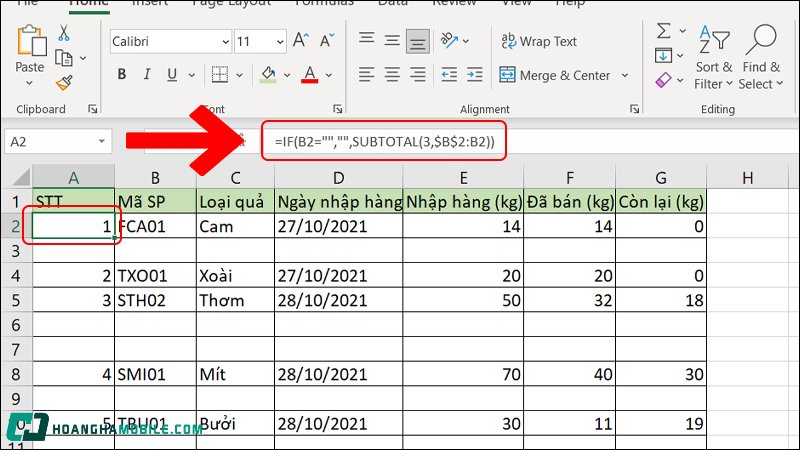
Task: Expand the Orientation dropdown arrow
Action: pos(466,41)
